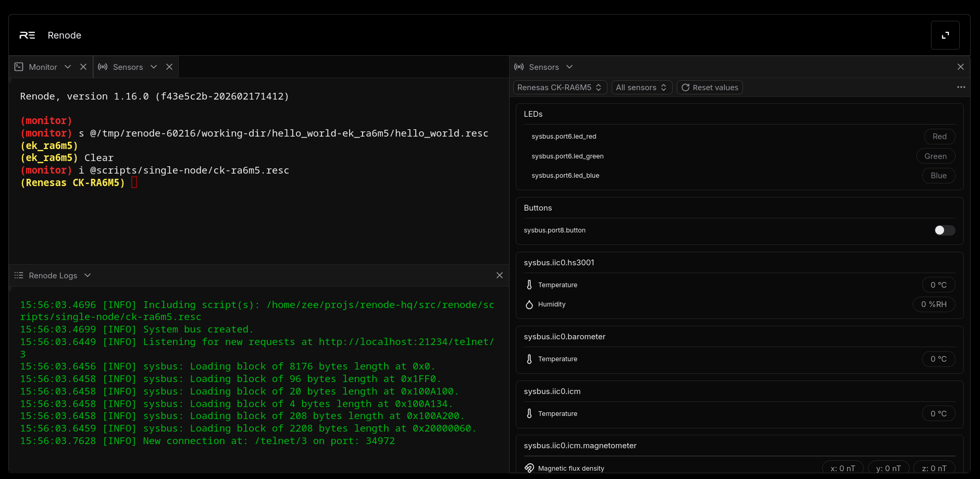This screenshot has height=479, width=980.
Task: Open the Renesas CK-RA6M5 device selector
Action: (559, 87)
